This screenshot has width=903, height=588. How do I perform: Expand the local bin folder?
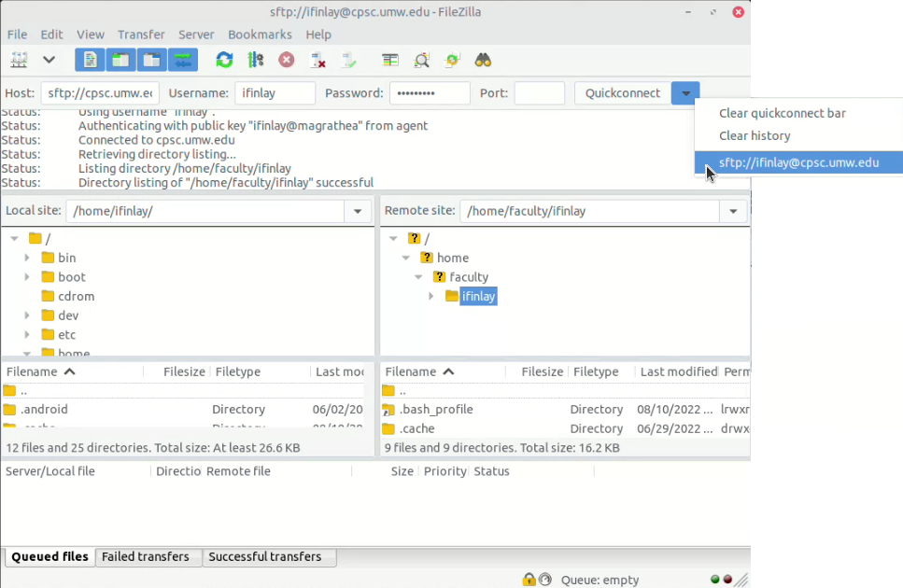26,258
